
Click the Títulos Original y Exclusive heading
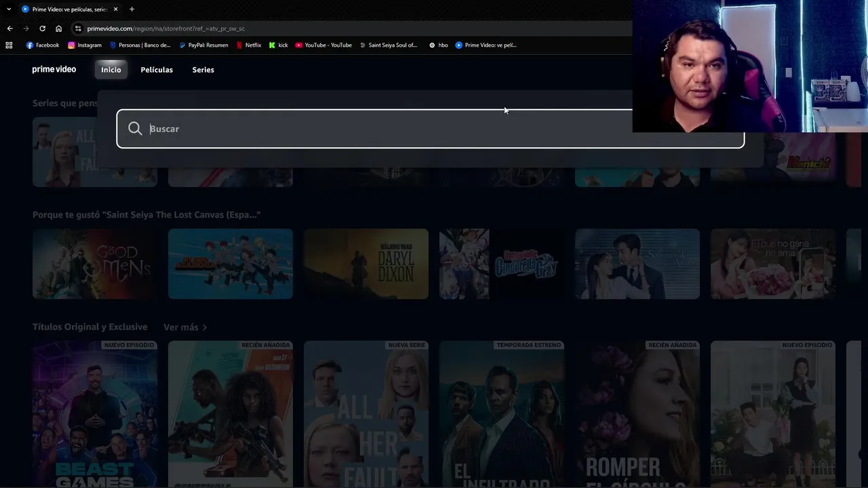[x=90, y=327]
